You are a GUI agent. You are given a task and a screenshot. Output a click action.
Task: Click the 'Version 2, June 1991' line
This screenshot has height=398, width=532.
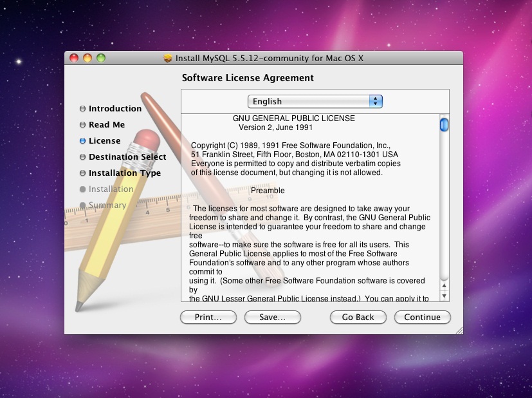tap(275, 128)
